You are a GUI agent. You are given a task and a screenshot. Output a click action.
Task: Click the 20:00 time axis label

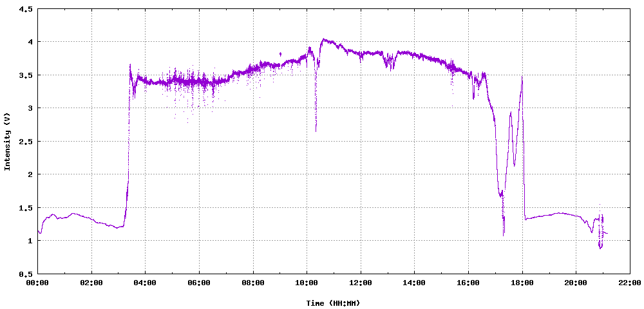coord(576,283)
